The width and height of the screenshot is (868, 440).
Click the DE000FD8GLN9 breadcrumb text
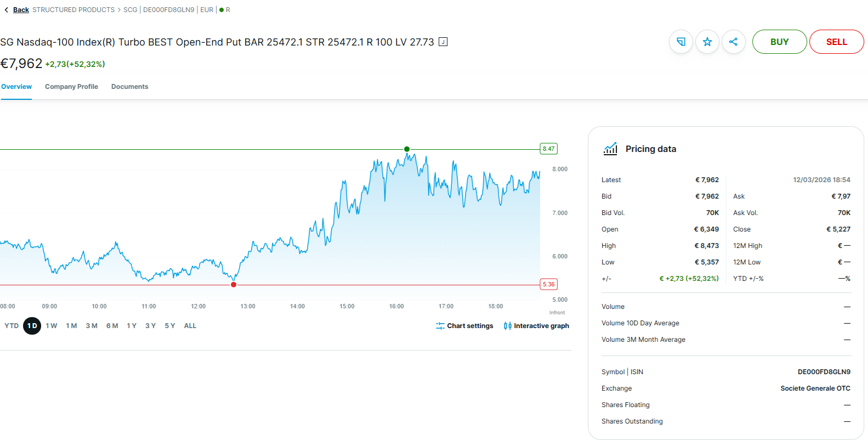click(x=169, y=10)
